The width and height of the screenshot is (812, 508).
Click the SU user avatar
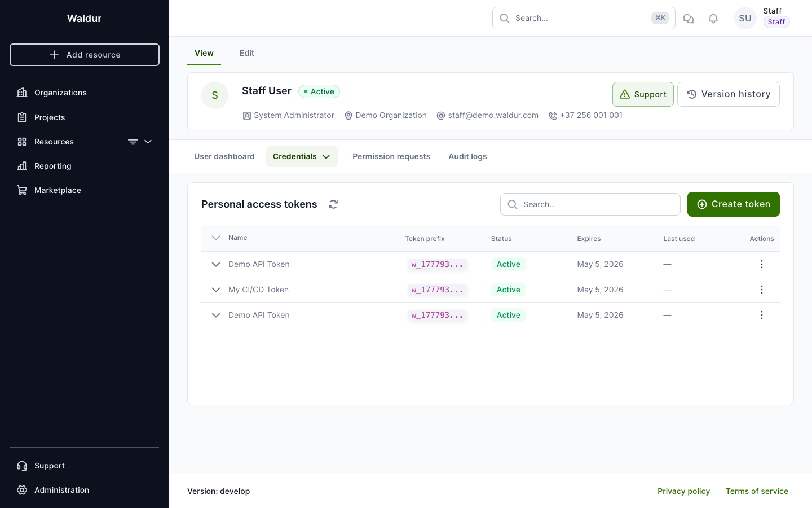point(745,18)
